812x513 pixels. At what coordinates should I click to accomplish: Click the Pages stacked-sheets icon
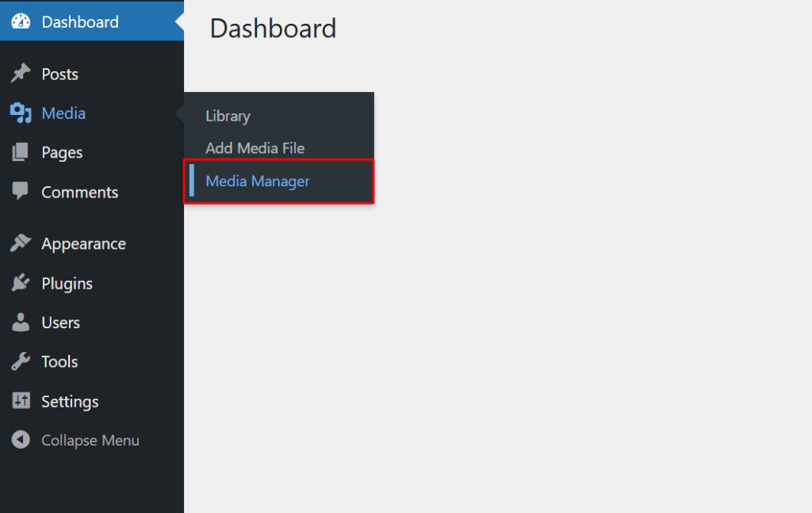[21, 152]
